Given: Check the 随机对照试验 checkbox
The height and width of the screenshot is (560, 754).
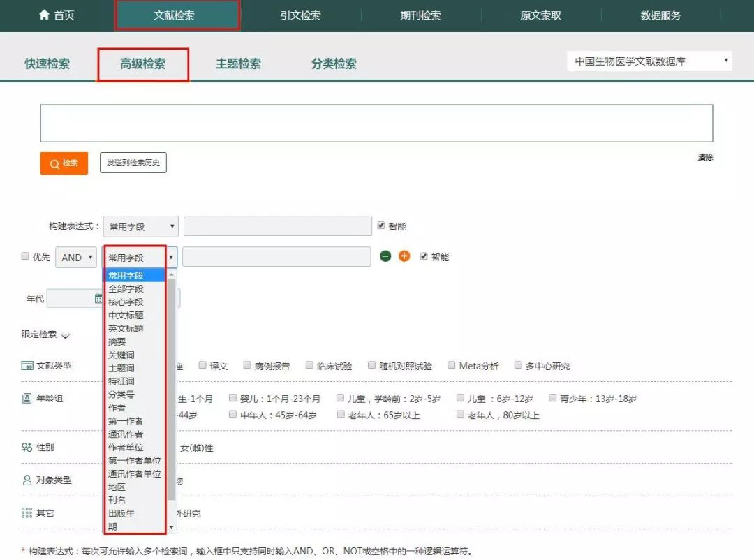Looking at the screenshot, I should click(371, 365).
